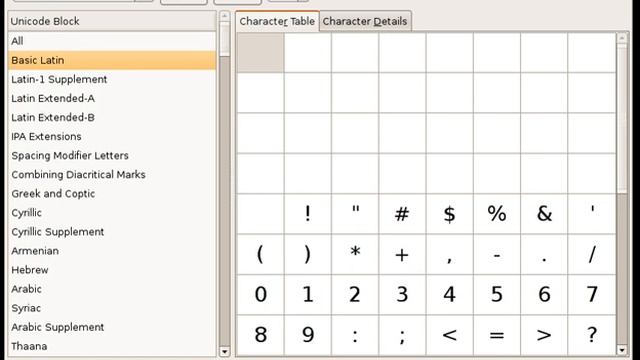This screenshot has height=360, width=640.
Task: Select the left parenthesis character
Action: (260, 254)
